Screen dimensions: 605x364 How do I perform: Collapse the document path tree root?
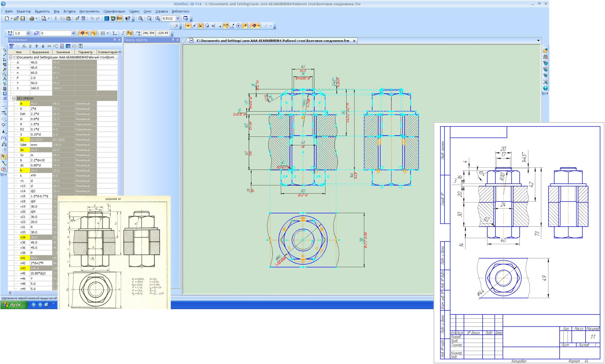pyautogui.click(x=11, y=57)
